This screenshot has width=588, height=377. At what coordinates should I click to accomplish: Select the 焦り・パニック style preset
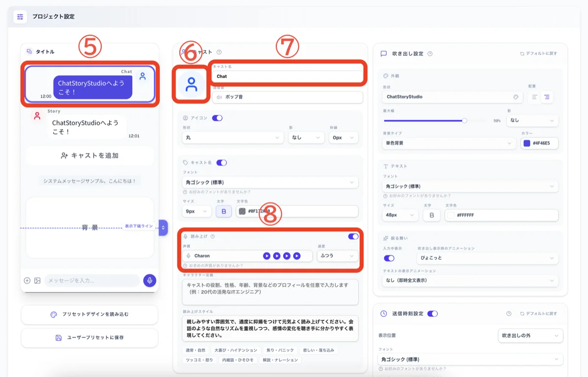tap(280, 351)
